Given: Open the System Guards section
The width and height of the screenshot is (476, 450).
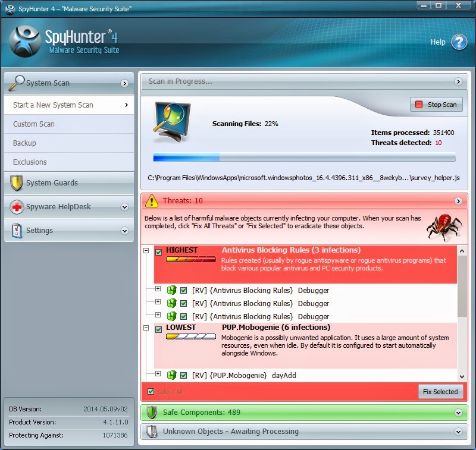Looking at the screenshot, I should click(x=69, y=183).
